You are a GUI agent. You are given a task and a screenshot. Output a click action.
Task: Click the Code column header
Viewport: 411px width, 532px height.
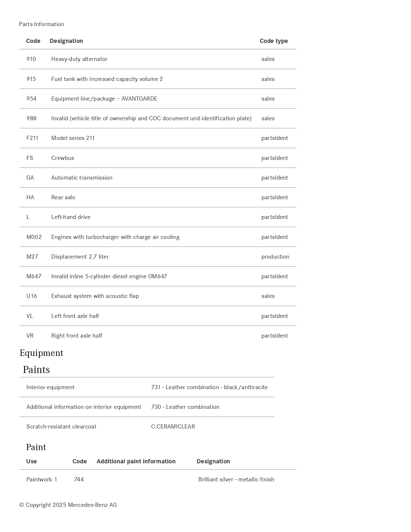(33, 41)
